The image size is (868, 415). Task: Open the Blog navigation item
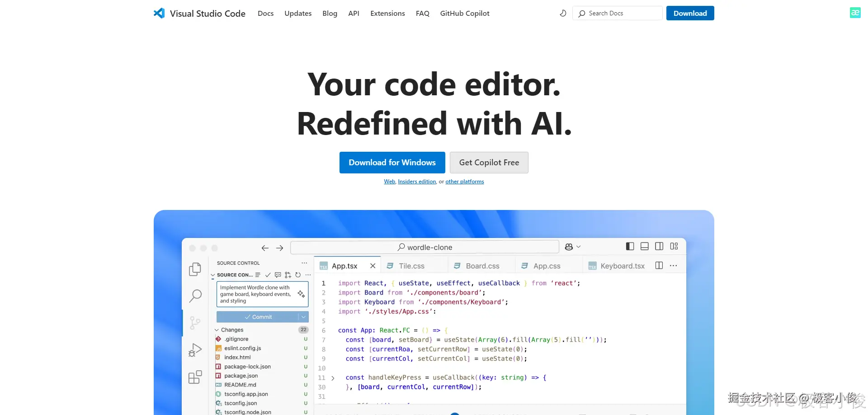tap(330, 14)
